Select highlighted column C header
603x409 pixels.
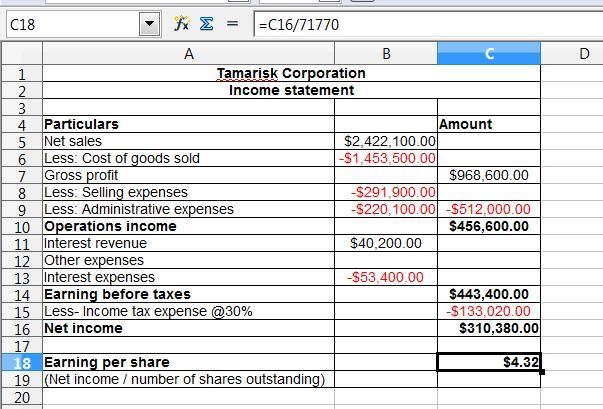point(489,53)
